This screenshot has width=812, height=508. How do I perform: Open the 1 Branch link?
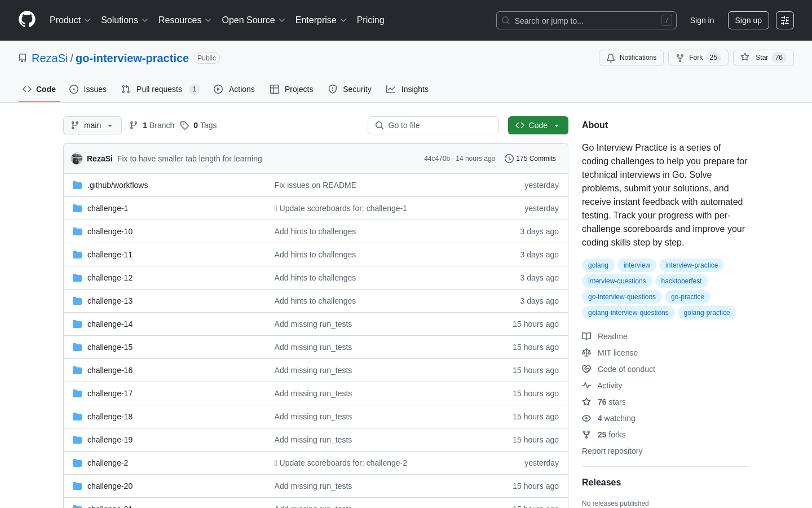point(152,125)
